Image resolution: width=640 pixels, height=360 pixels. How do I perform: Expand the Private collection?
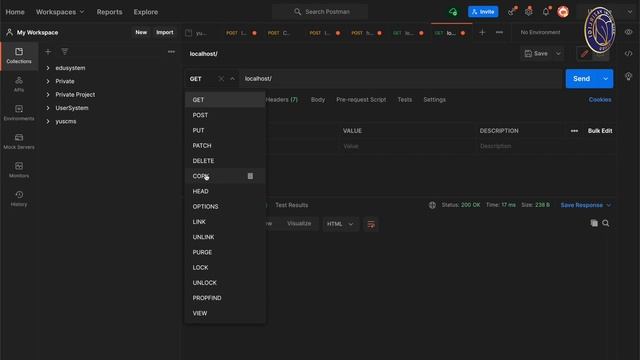48,81
